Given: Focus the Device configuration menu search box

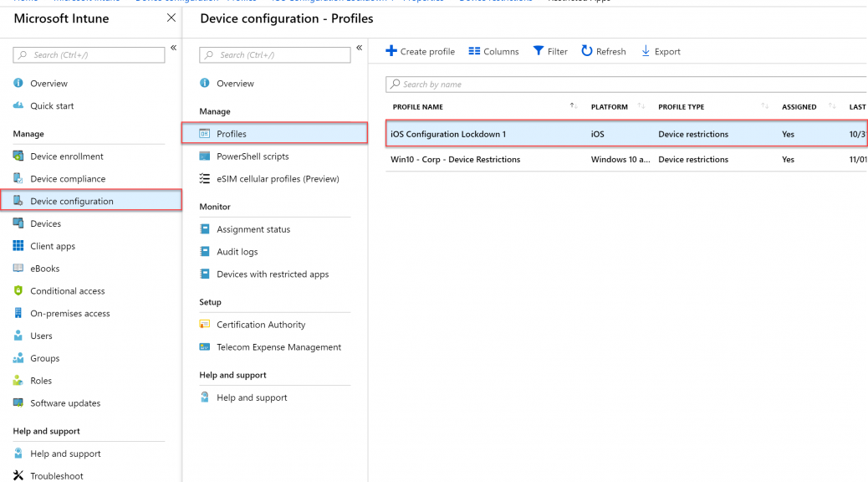Looking at the screenshot, I should click(x=275, y=55).
